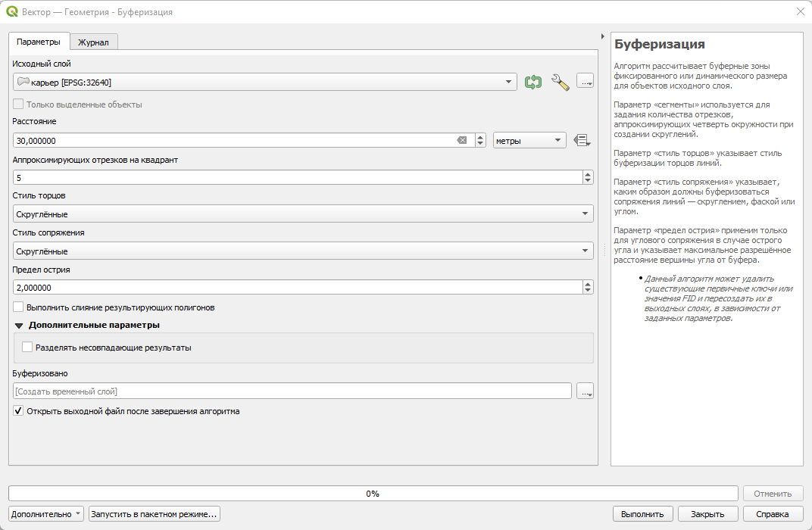Click the Предел острия spin box stepper
Image resolution: width=812 pixels, height=530 pixels.
pyautogui.click(x=587, y=287)
